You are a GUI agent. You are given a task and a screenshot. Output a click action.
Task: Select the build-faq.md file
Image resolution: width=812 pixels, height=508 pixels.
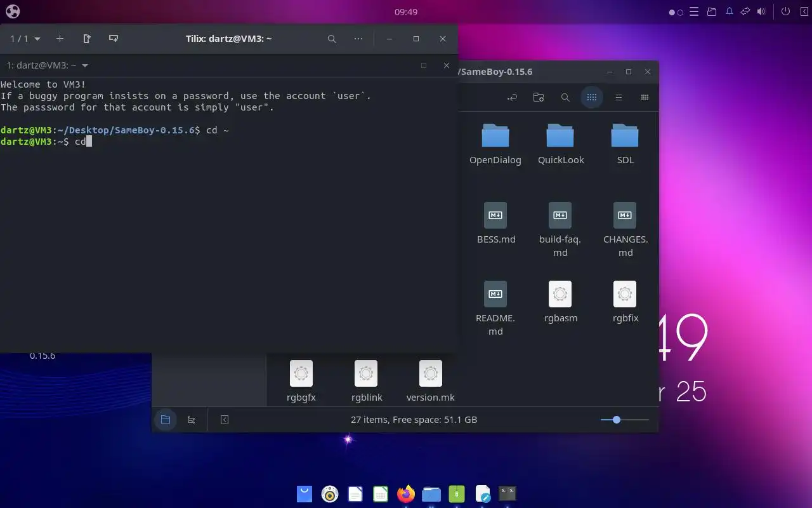coord(560,230)
